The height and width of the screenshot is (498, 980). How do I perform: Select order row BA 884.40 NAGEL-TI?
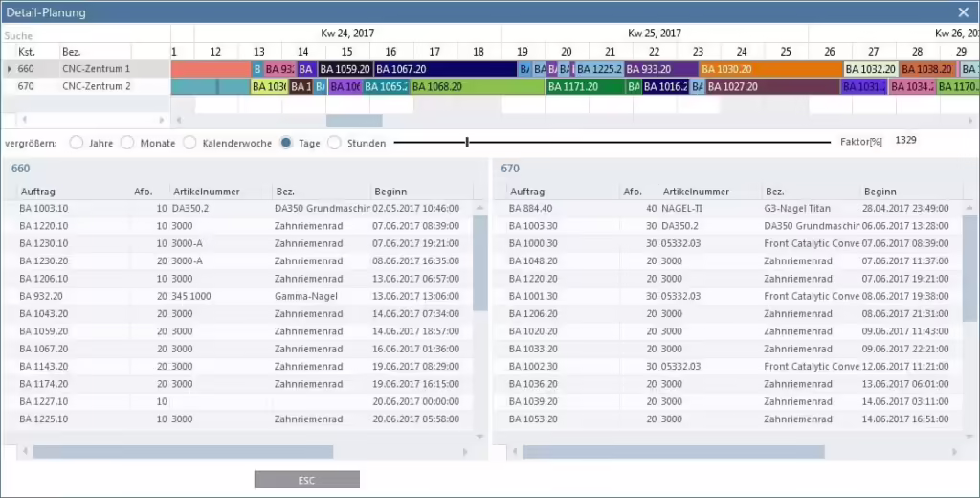click(x=728, y=209)
